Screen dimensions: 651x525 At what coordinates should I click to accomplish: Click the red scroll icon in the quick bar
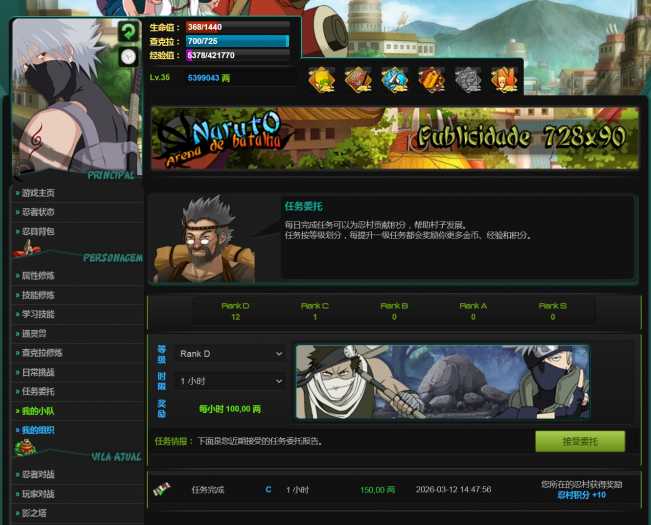pos(357,79)
